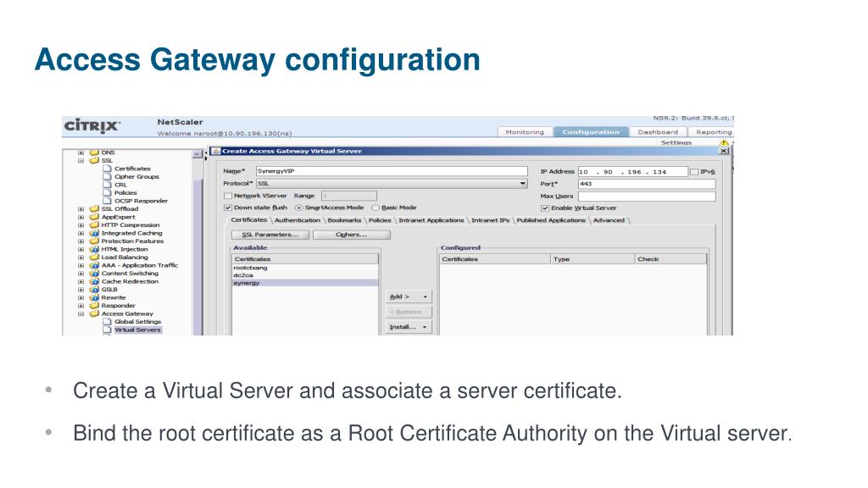
Task: Switch to the Published Applications tab
Action: point(551,220)
